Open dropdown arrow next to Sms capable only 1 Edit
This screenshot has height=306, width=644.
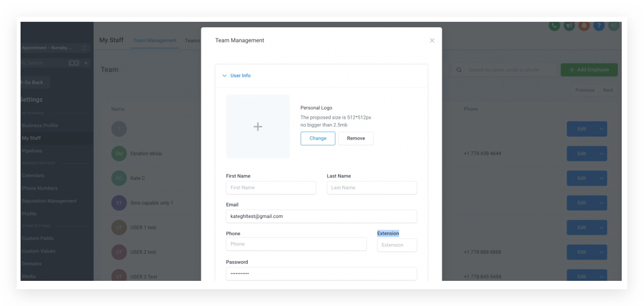601,203
